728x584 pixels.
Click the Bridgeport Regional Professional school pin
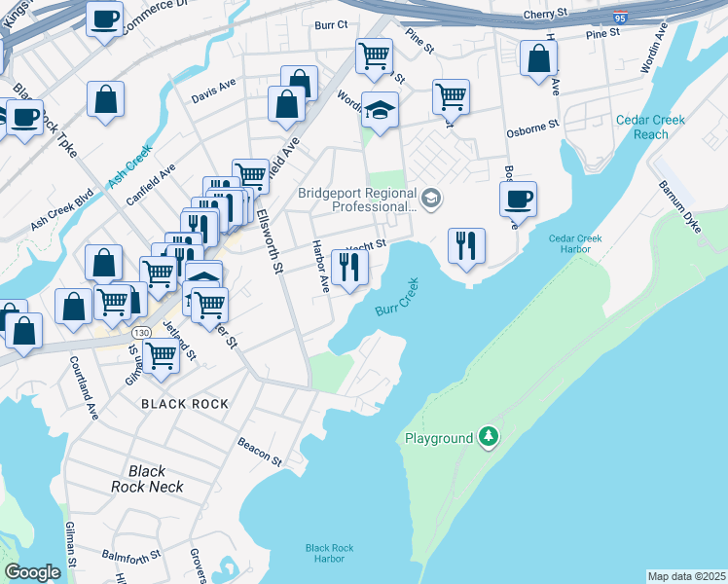point(431,200)
